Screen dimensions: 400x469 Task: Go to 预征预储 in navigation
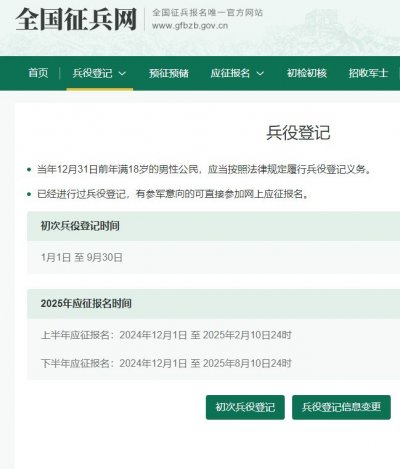(x=169, y=73)
